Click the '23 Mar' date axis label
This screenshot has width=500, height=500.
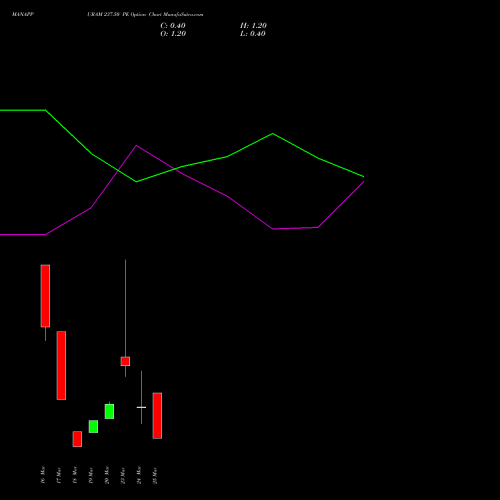pos(123,475)
